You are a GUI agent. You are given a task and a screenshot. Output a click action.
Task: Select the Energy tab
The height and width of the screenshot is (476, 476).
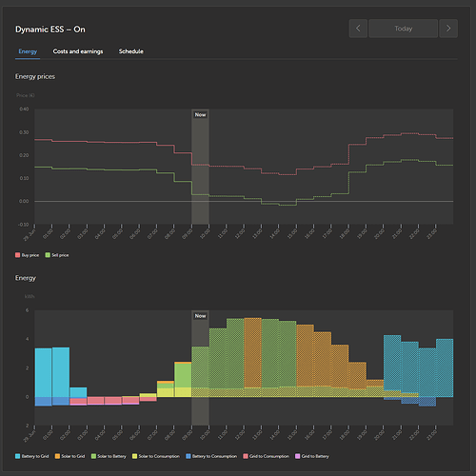pos(28,51)
